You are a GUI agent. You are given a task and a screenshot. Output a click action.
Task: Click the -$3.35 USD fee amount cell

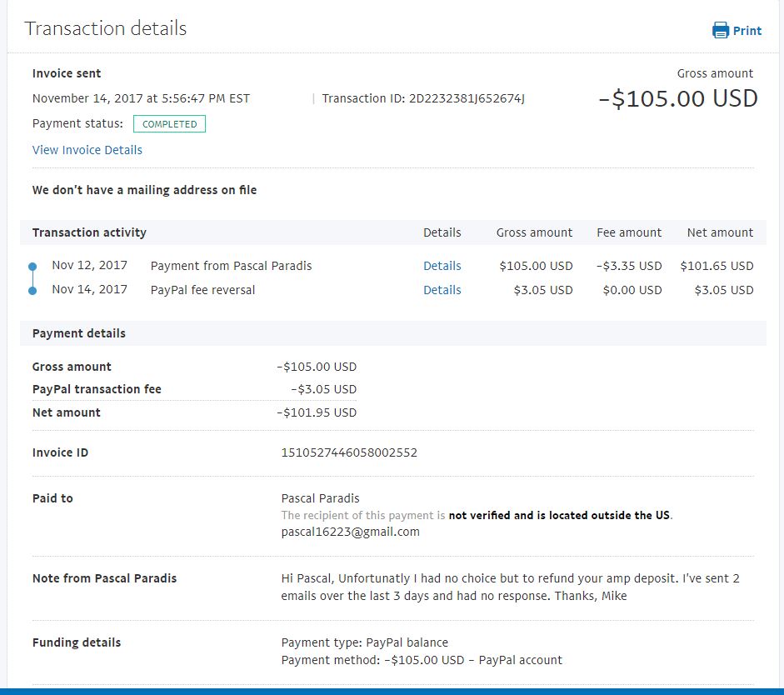tap(629, 266)
